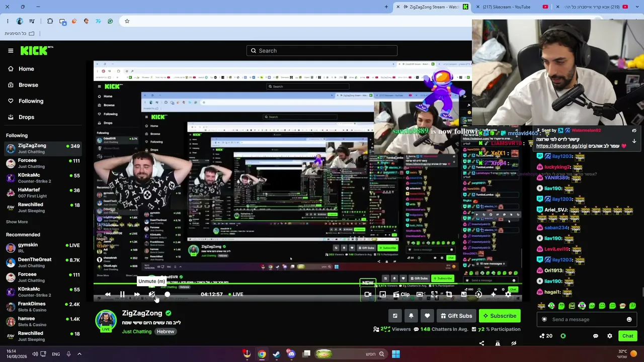
Task: Send message with the Chat button
Action: (x=627, y=336)
